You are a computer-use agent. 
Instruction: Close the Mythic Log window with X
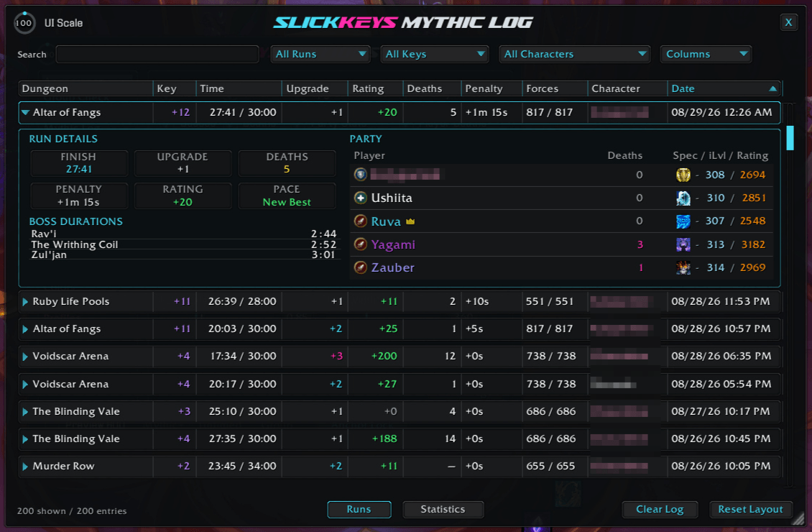pyautogui.click(x=788, y=22)
